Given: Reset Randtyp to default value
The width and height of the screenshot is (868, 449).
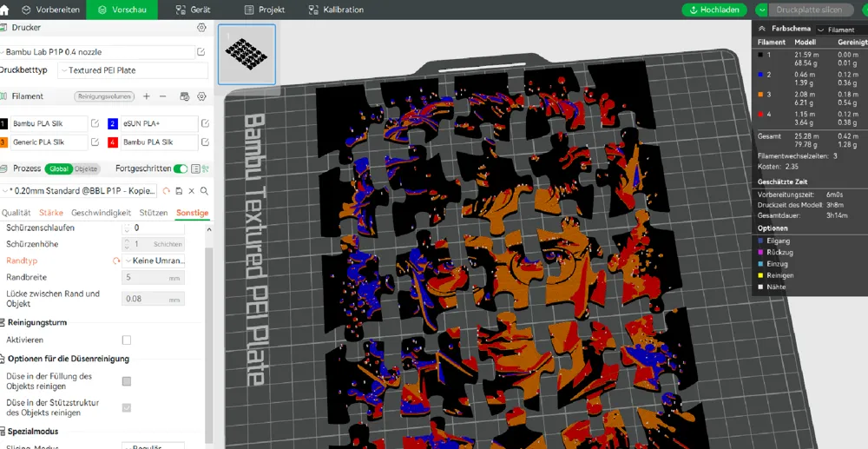Looking at the screenshot, I should [116, 261].
